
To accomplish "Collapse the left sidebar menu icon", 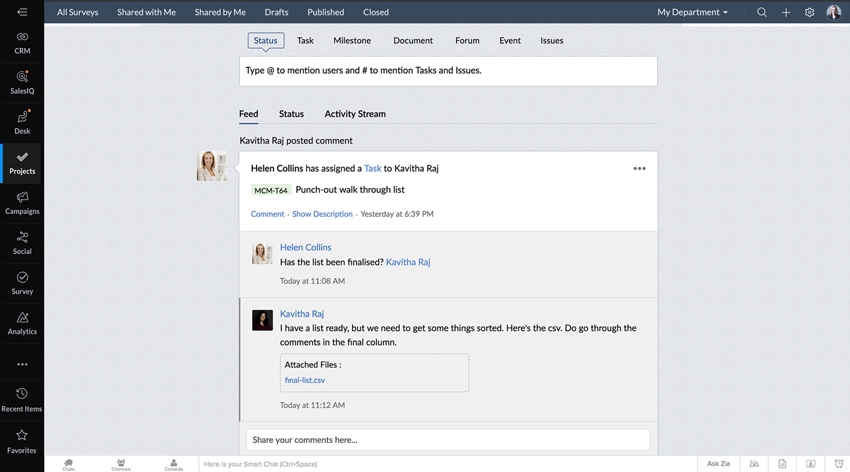I will [22, 12].
